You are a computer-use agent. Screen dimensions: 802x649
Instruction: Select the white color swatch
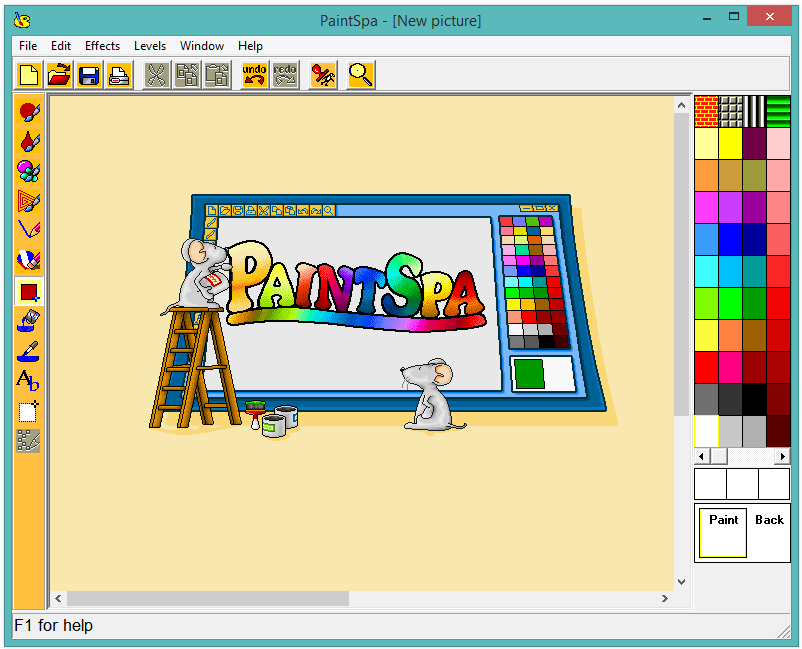(x=706, y=431)
